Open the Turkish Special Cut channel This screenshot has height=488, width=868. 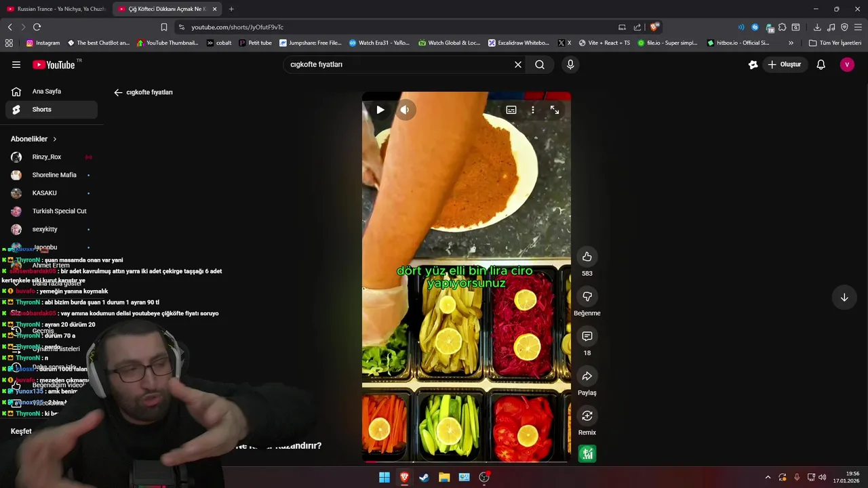tap(52, 211)
